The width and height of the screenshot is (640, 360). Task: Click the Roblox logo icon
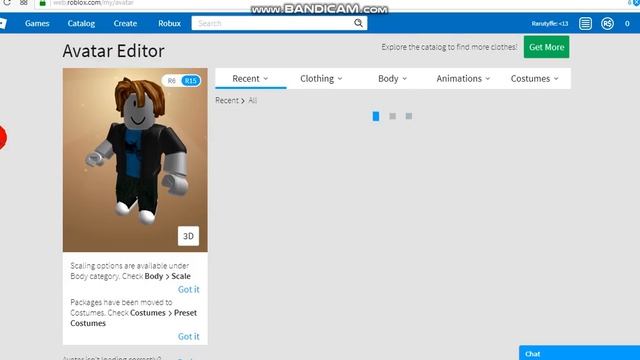tap(2, 23)
